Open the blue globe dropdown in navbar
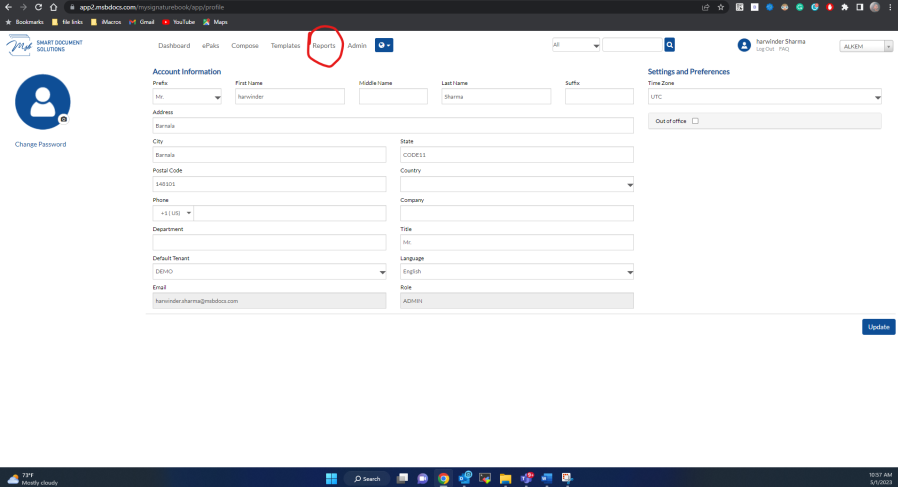This screenshot has width=898, height=487. (384, 45)
